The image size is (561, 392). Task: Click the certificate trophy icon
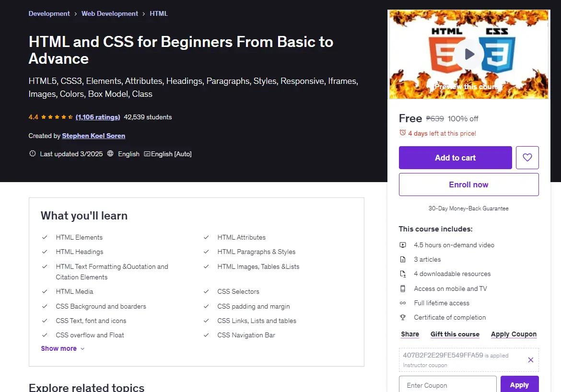pyautogui.click(x=403, y=317)
